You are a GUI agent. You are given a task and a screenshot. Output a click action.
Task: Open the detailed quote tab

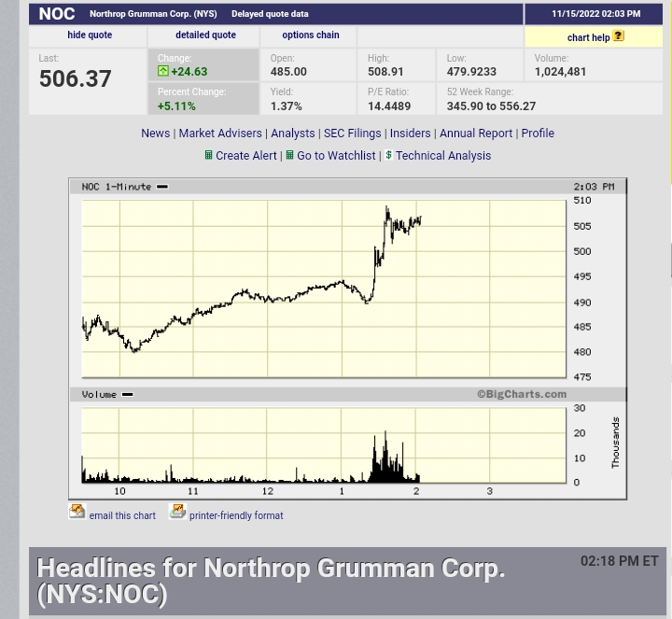tap(205, 35)
